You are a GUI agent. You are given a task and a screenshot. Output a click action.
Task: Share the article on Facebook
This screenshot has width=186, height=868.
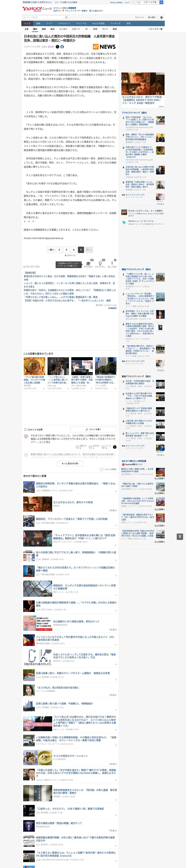tap(62, 47)
